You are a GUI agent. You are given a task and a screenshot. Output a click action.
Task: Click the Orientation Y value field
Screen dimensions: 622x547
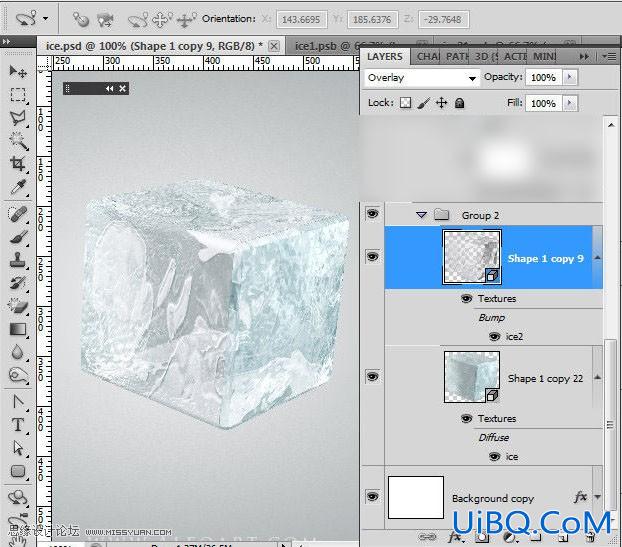[x=372, y=19]
